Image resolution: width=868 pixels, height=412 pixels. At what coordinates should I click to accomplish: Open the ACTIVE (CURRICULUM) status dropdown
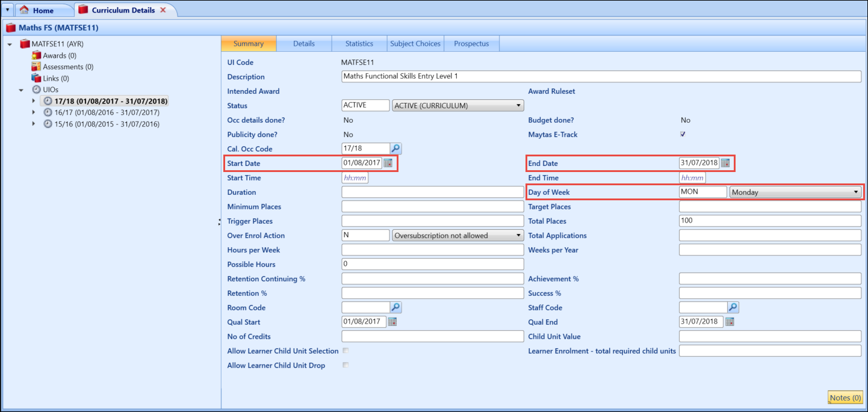[518, 106]
